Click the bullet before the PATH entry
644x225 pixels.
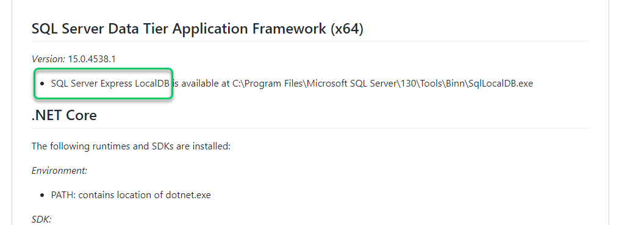pos(43,195)
